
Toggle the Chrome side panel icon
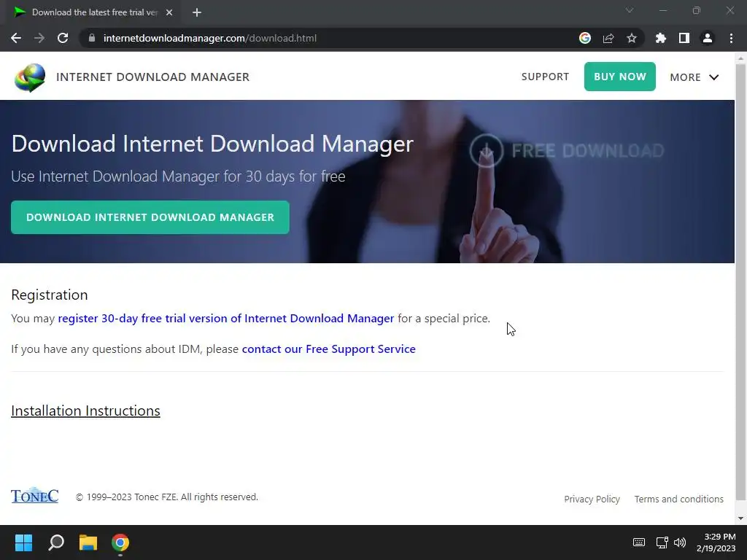[x=684, y=38]
